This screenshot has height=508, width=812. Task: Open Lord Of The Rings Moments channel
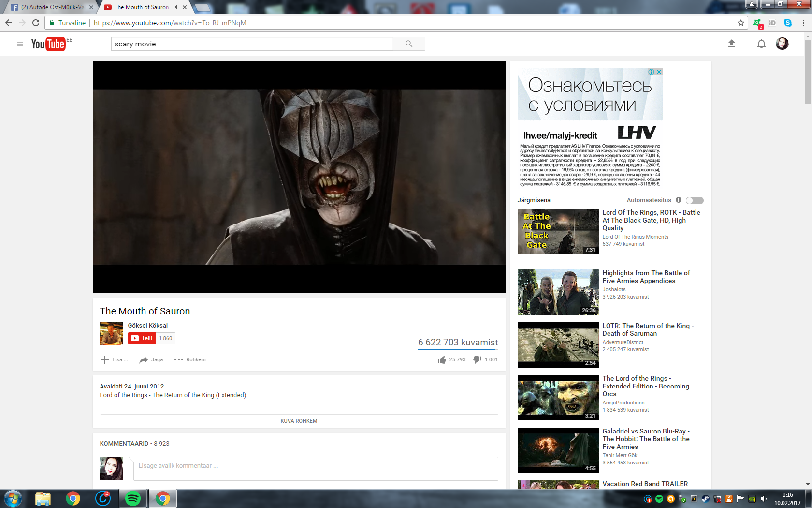coord(635,237)
